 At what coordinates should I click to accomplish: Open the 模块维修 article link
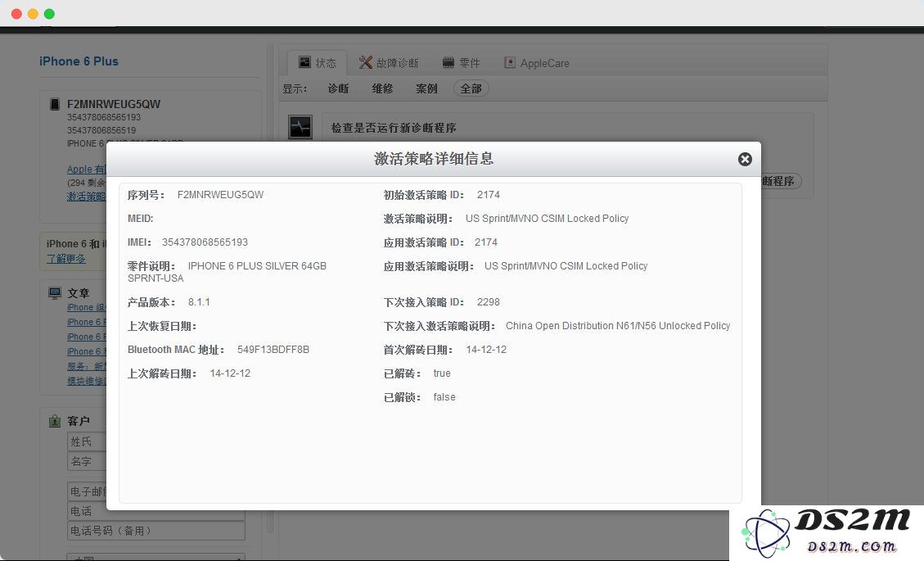[86, 381]
